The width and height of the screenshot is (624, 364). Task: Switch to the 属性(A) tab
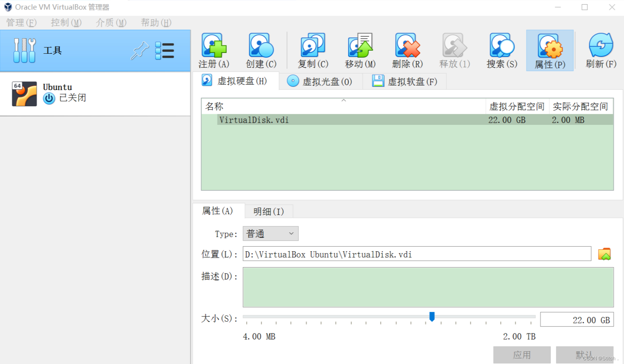tap(218, 211)
